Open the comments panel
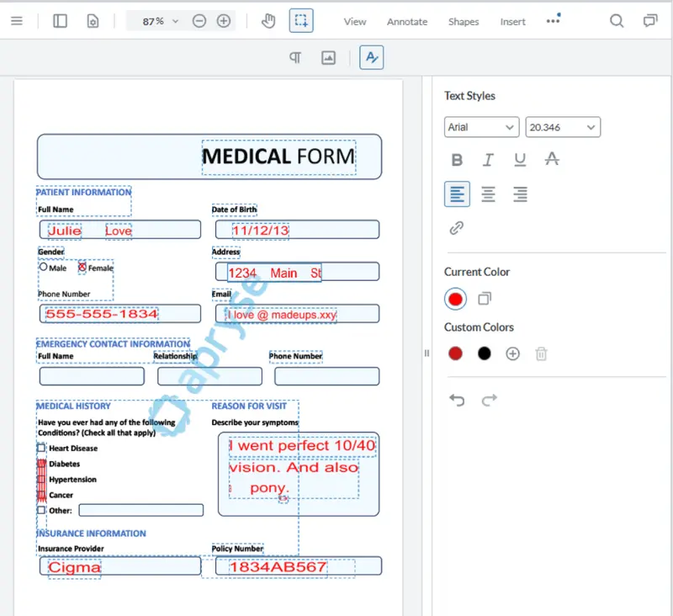 (650, 20)
